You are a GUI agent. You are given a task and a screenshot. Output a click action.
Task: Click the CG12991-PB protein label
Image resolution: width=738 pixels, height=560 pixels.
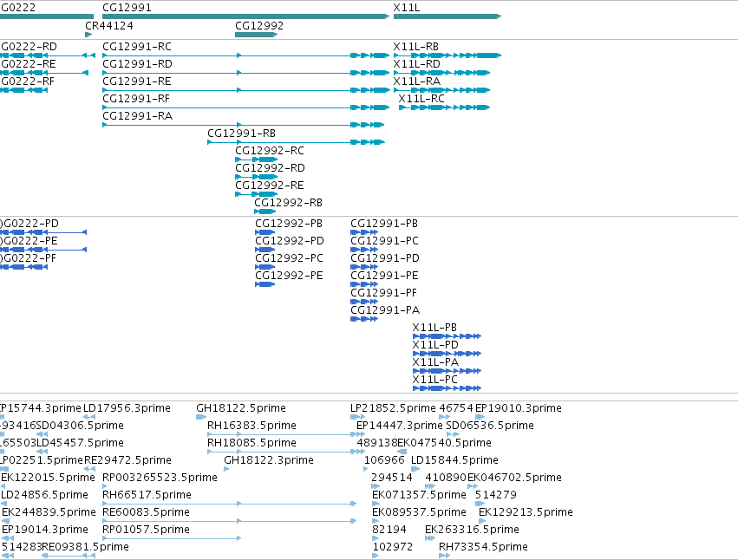pyautogui.click(x=384, y=224)
